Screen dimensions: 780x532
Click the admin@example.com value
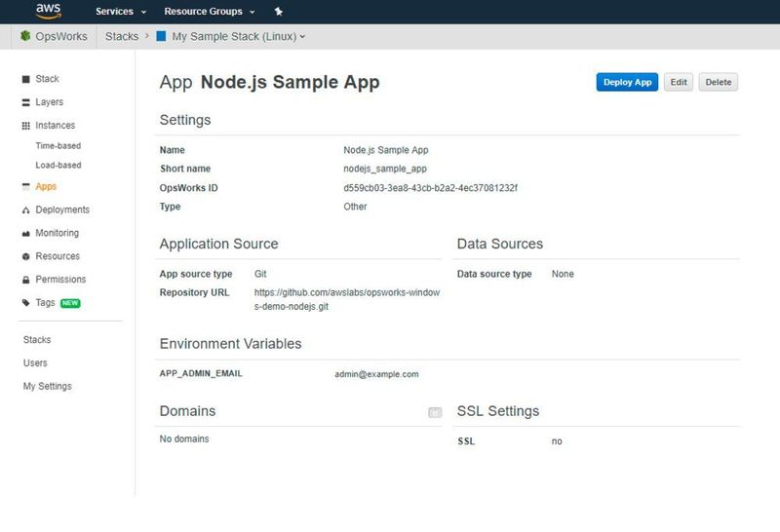point(376,374)
